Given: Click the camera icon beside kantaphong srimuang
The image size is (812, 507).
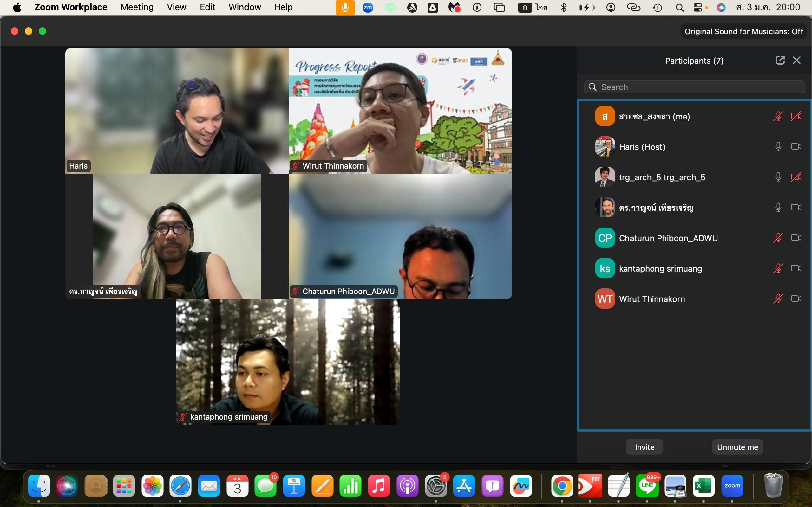Looking at the screenshot, I should (x=796, y=268).
